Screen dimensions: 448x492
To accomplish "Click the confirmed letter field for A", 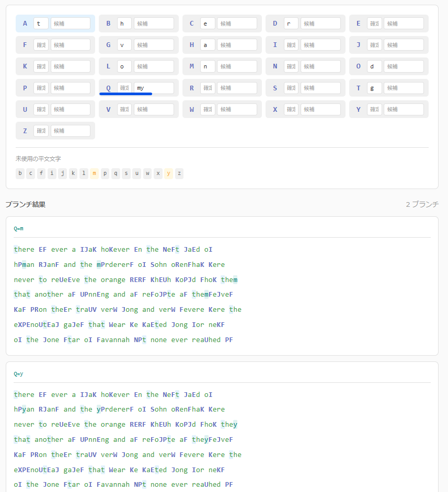I will 41,24.
